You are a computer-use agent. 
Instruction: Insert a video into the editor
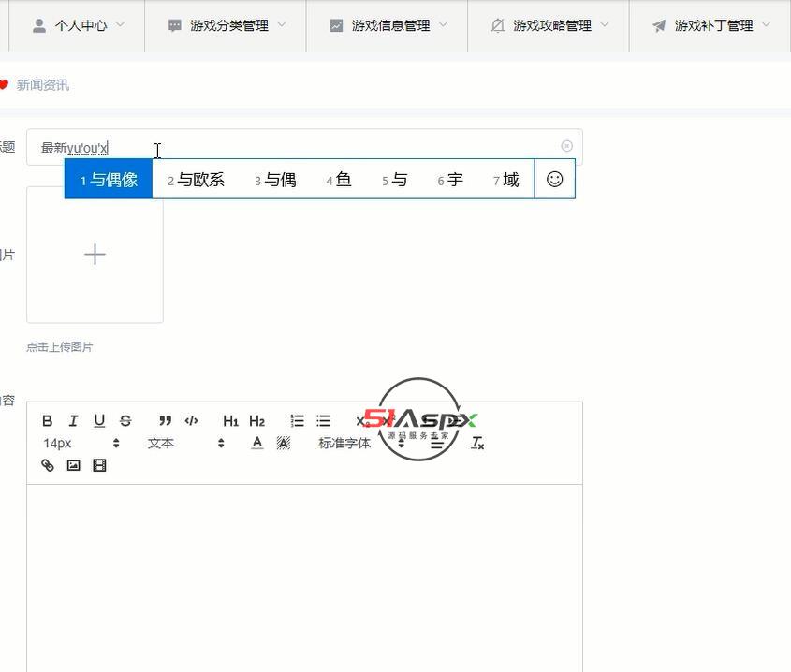(x=99, y=465)
